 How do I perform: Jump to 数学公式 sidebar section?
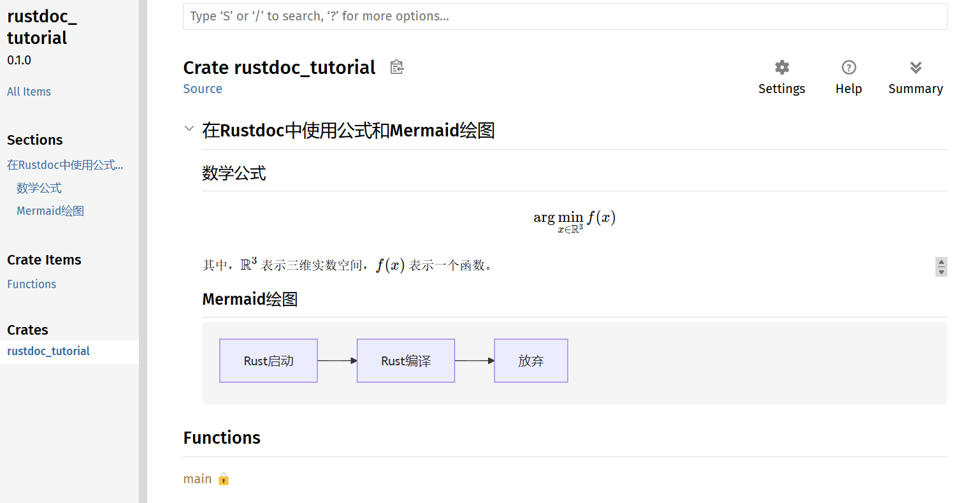(x=39, y=187)
